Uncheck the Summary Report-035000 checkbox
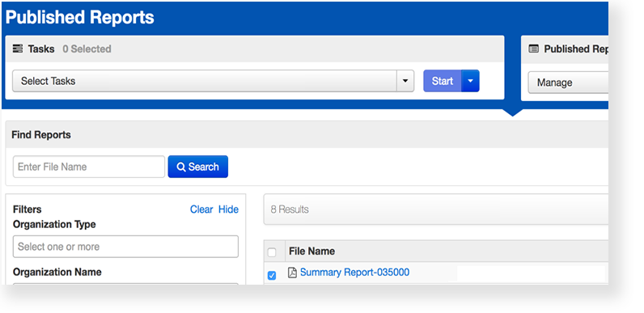 pyautogui.click(x=272, y=276)
